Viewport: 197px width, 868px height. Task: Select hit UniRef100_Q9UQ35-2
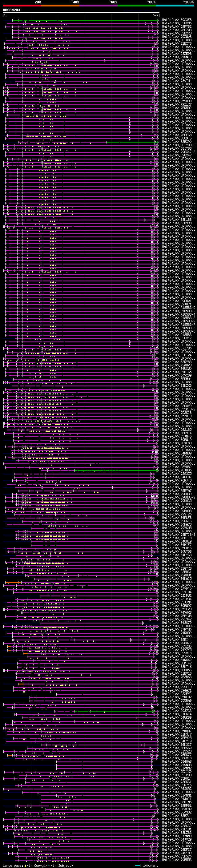pyautogui.click(x=179, y=497)
